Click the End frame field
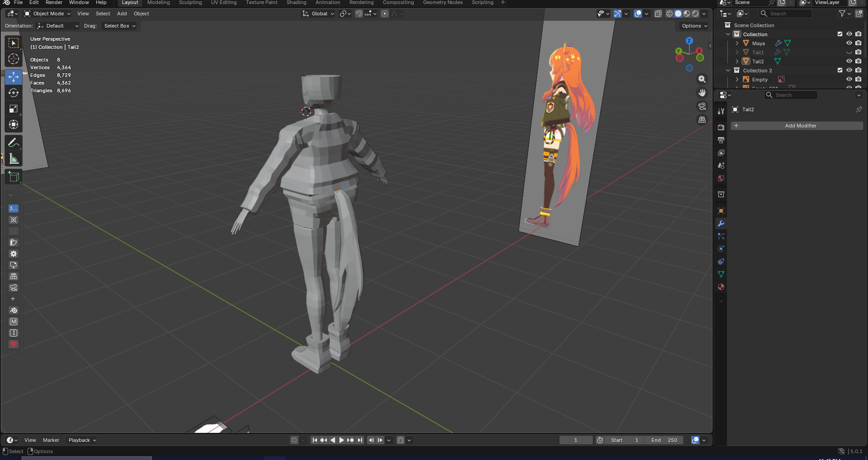This screenshot has width=868, height=460. [664, 440]
